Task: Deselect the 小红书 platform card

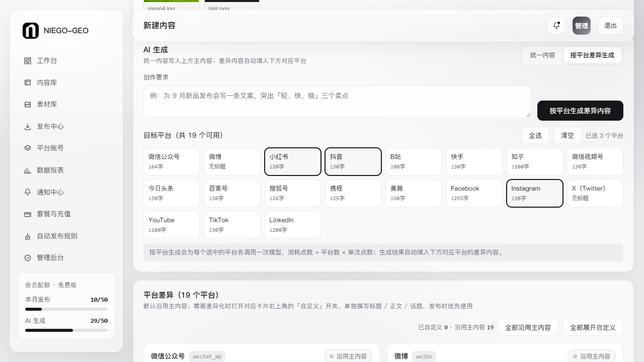Action: (293, 161)
